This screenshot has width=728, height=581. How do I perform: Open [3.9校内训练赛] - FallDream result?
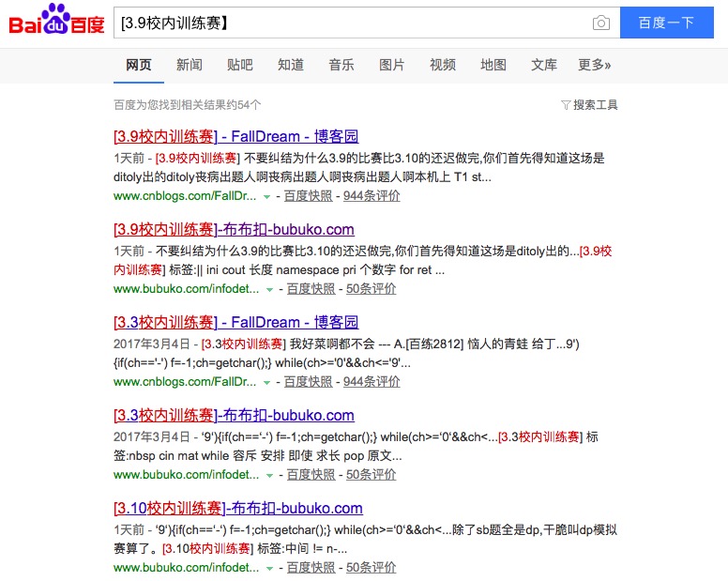point(235,136)
